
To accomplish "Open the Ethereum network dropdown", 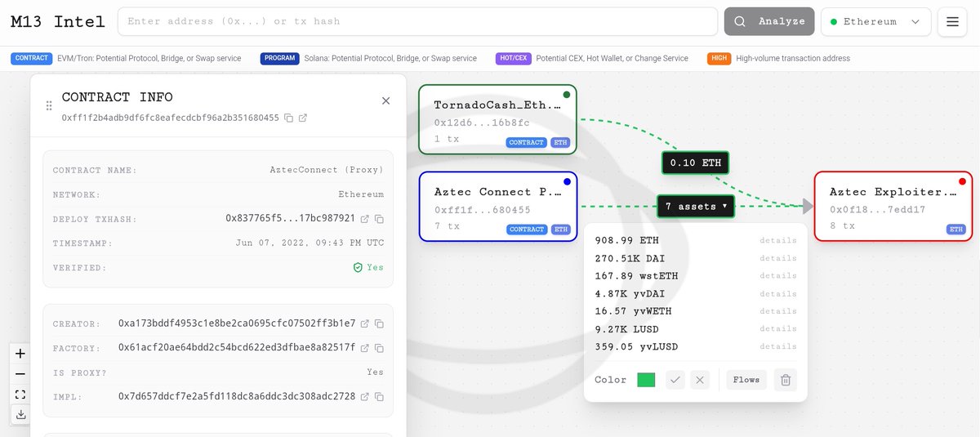I will tap(875, 21).
